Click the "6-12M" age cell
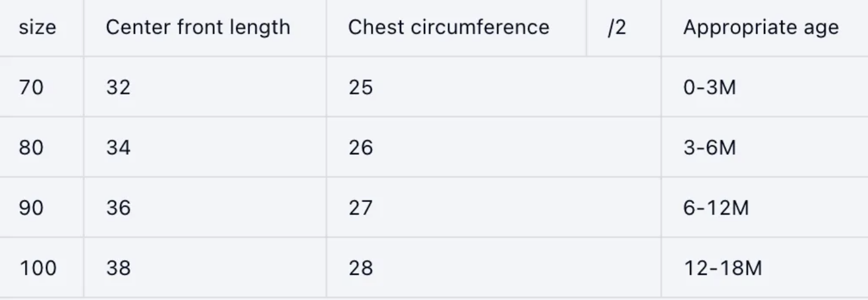The width and height of the screenshot is (868, 300). [716, 207]
